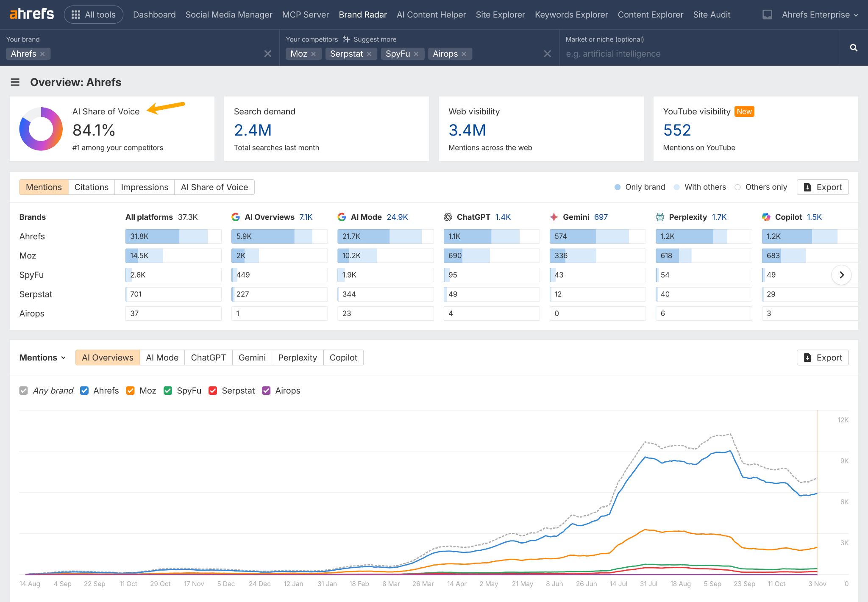Click the hamburger icon beside Overview: Ahrefs
Image resolution: width=868 pixels, height=602 pixels.
coord(15,82)
